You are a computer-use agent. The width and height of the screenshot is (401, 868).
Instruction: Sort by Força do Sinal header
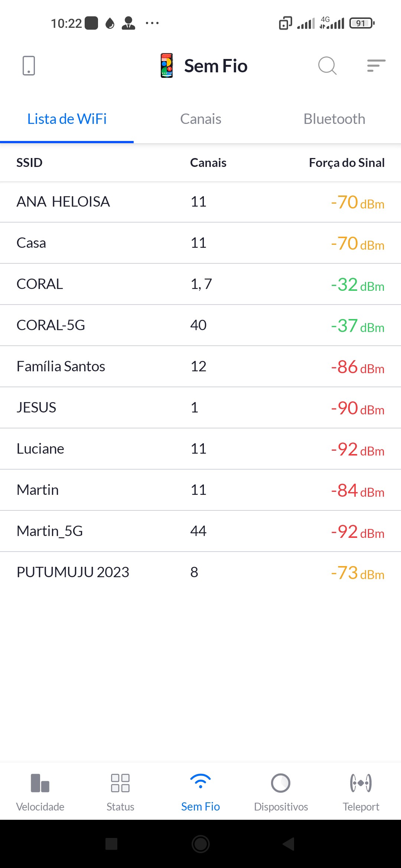[x=346, y=162]
